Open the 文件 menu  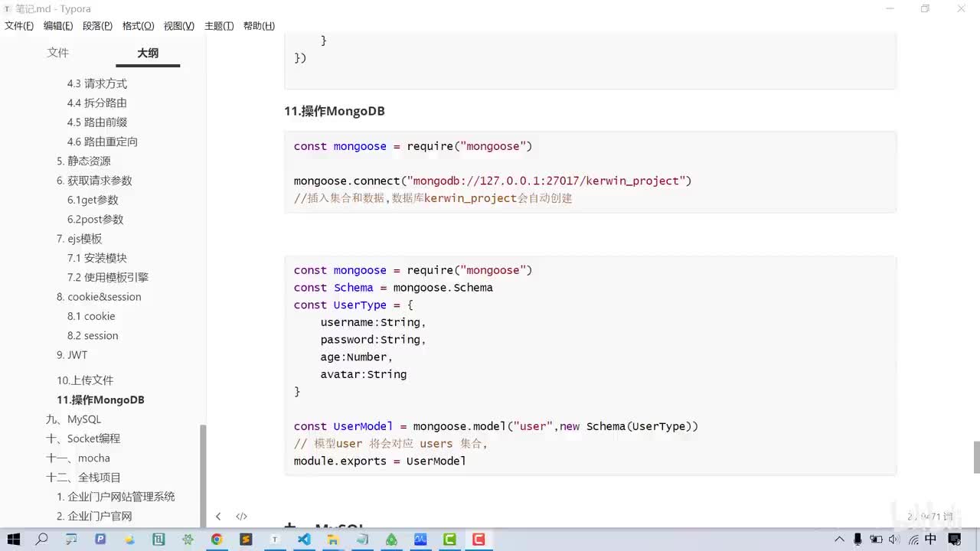(x=19, y=26)
